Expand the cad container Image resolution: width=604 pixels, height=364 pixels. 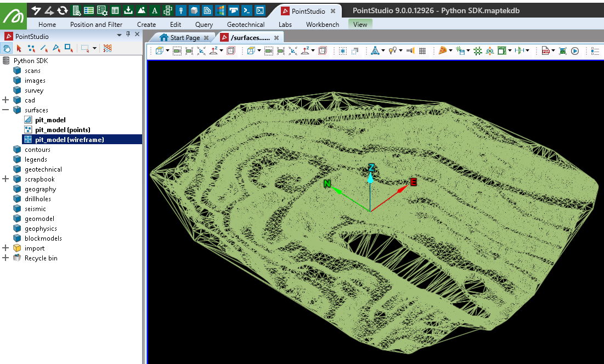click(5, 100)
